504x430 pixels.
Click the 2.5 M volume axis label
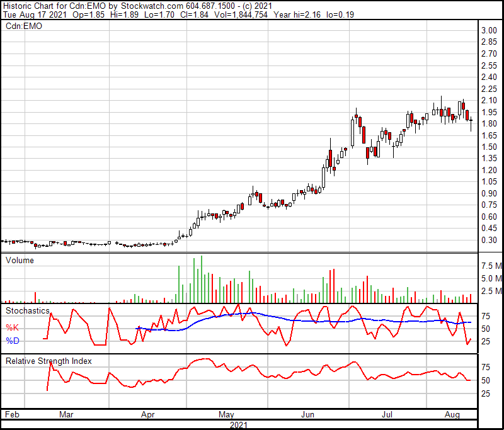[x=491, y=291]
